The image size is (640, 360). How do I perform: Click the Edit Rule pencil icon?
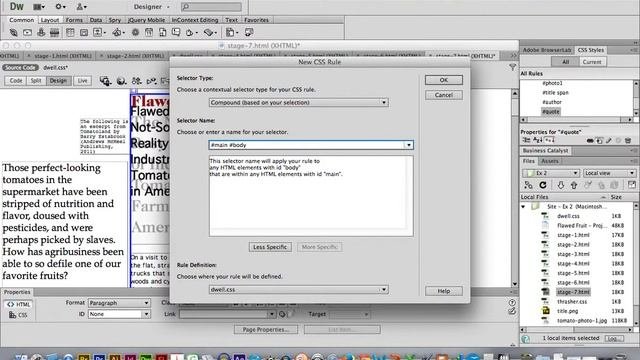click(609, 140)
